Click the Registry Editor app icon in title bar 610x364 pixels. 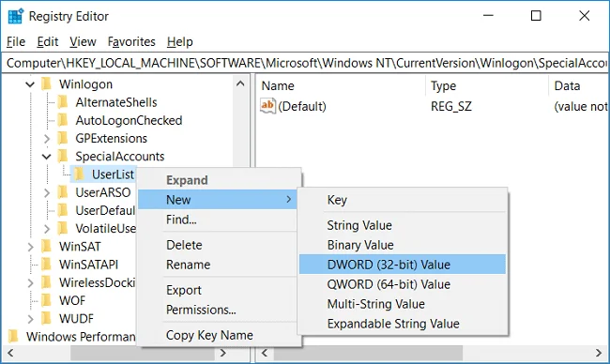point(16,16)
